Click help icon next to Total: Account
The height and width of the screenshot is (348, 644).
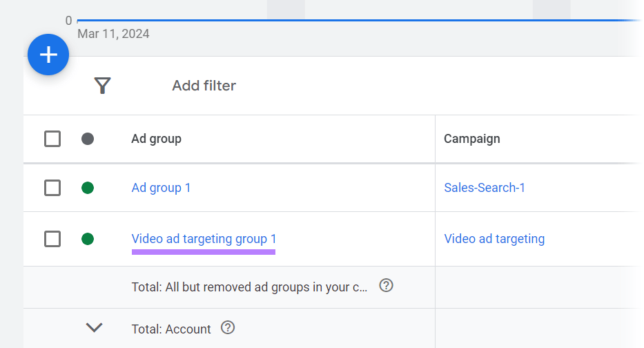tap(228, 328)
